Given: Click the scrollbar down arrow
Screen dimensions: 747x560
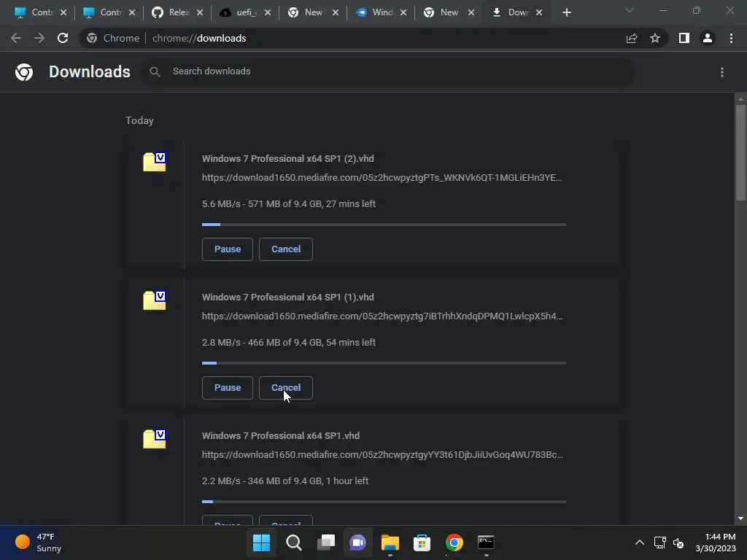Looking at the screenshot, I should (x=740, y=518).
